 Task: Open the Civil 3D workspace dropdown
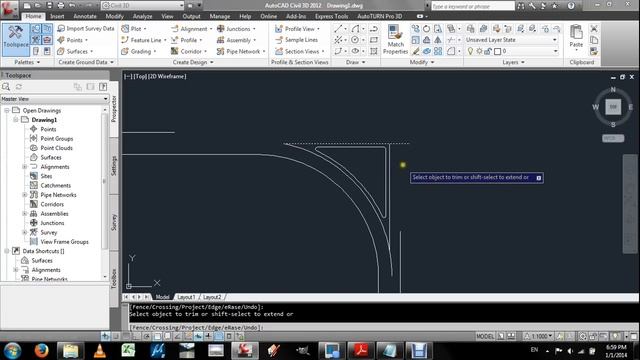click(x=142, y=6)
